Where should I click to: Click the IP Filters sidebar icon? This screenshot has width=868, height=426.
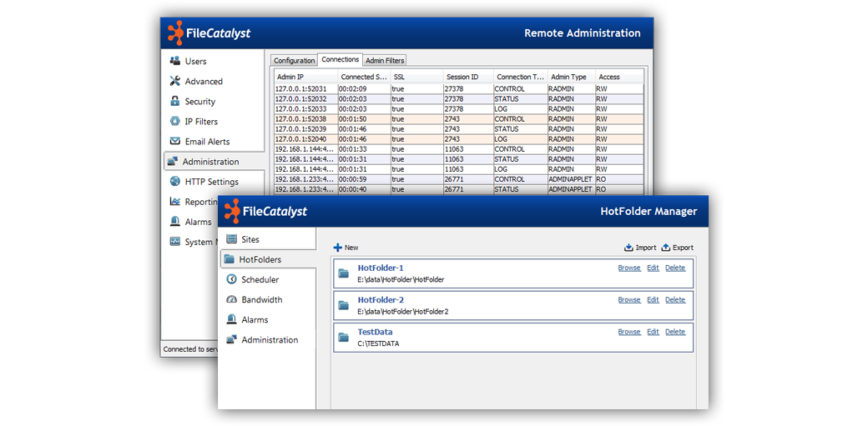tap(175, 121)
